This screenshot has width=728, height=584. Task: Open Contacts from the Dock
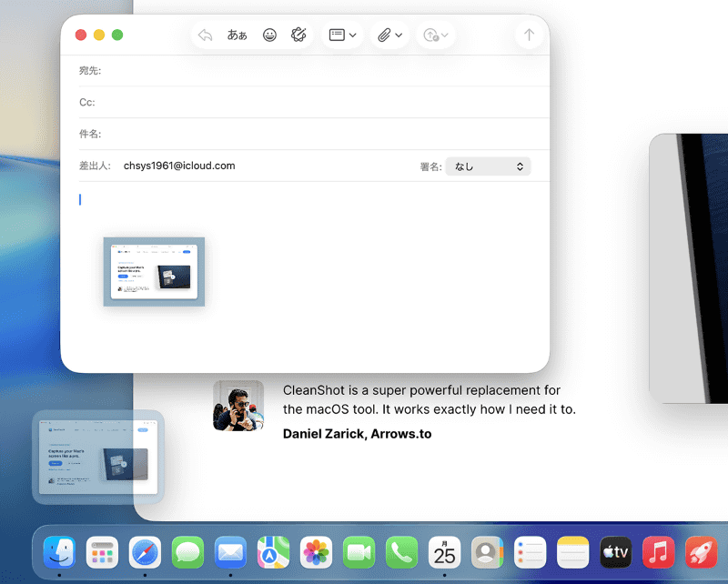coord(487,552)
